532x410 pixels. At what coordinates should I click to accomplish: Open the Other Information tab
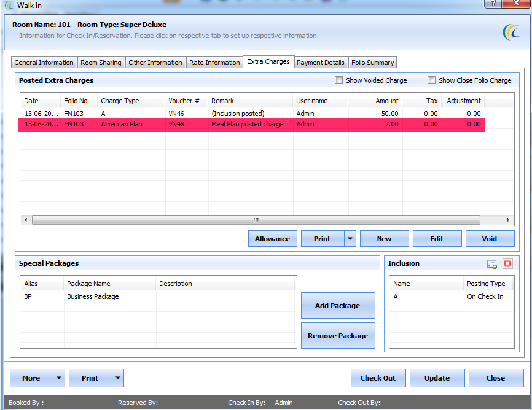click(155, 63)
